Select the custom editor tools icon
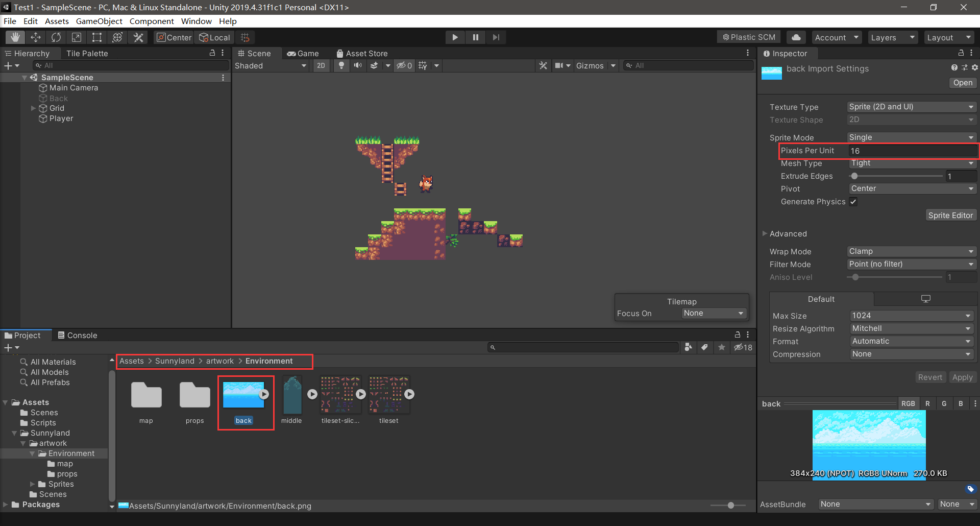This screenshot has height=526, width=980. 138,37
